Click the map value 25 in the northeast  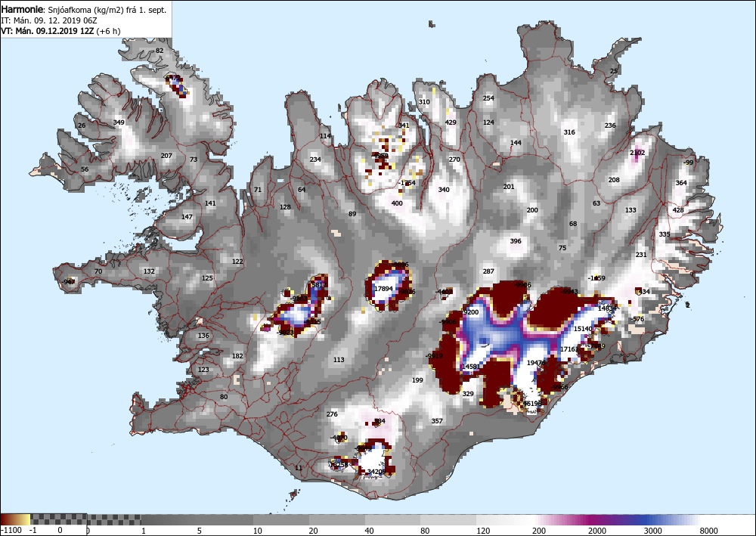point(614,71)
